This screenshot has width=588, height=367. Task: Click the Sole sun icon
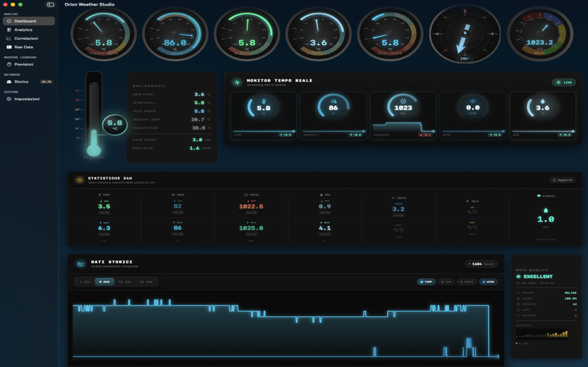(467, 201)
